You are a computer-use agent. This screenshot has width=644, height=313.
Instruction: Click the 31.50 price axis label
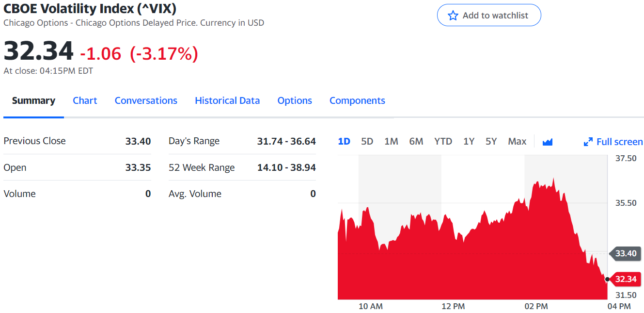pos(626,295)
